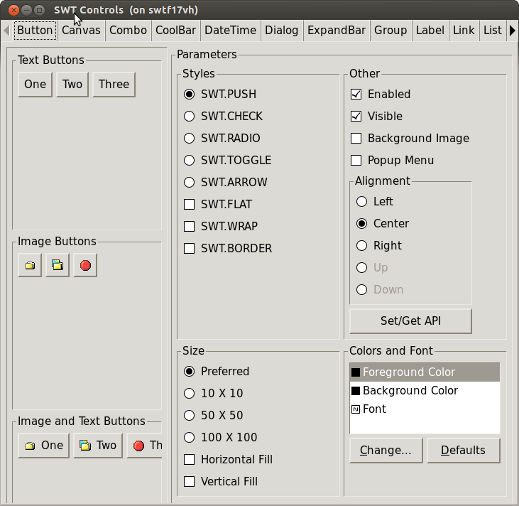This screenshot has height=506, width=519.
Task: Open the DateTime tab
Action: click(x=230, y=30)
